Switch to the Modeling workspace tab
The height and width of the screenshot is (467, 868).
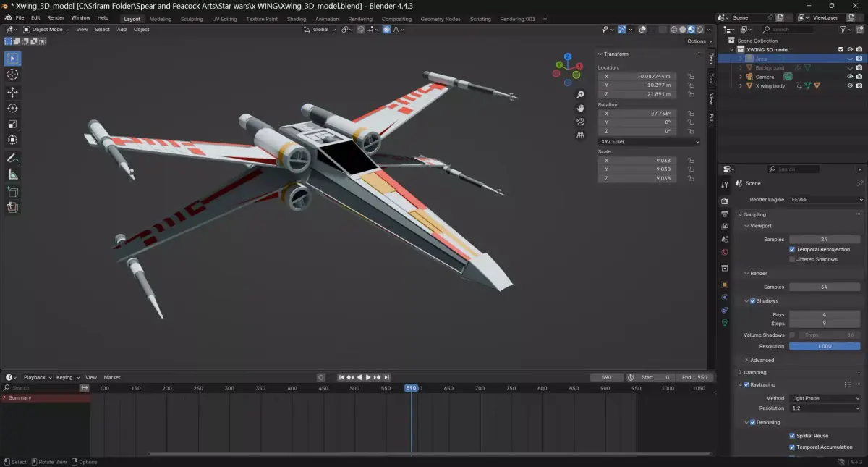click(x=161, y=19)
